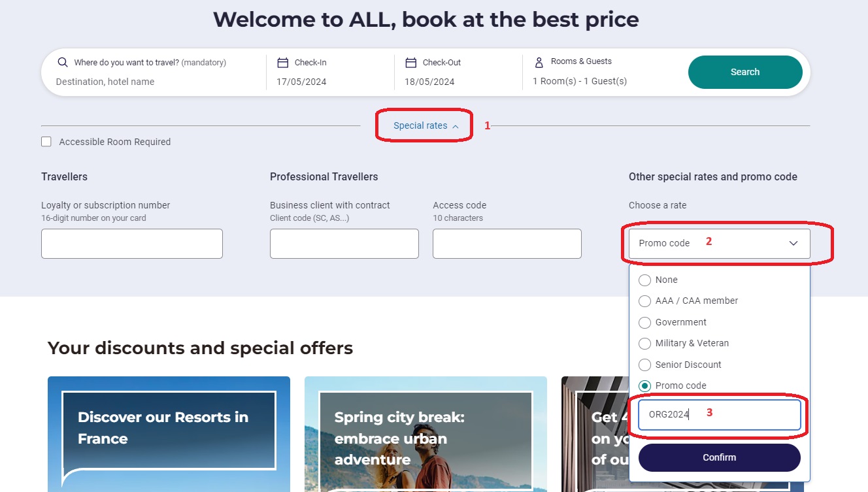Click the Rooms & Guests person icon
This screenshot has width=868, height=492.
[x=539, y=62]
